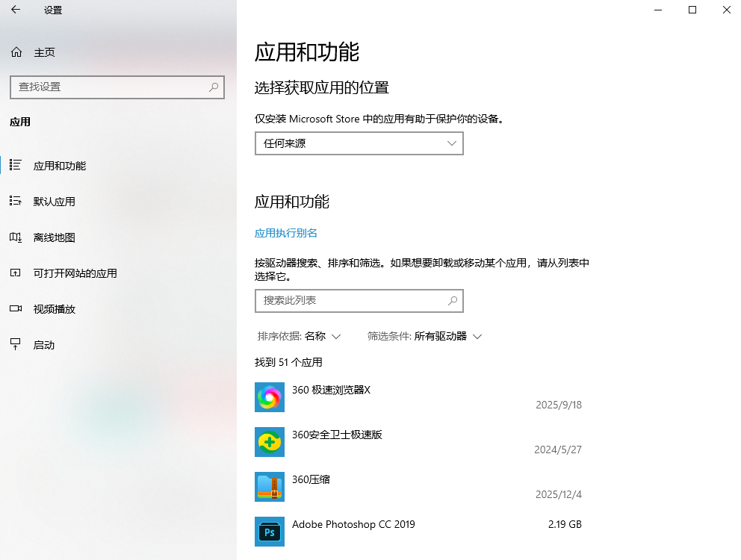The width and height of the screenshot is (741, 560).
Task: Select the 360安全卫士极速版 app icon
Action: [x=269, y=442]
